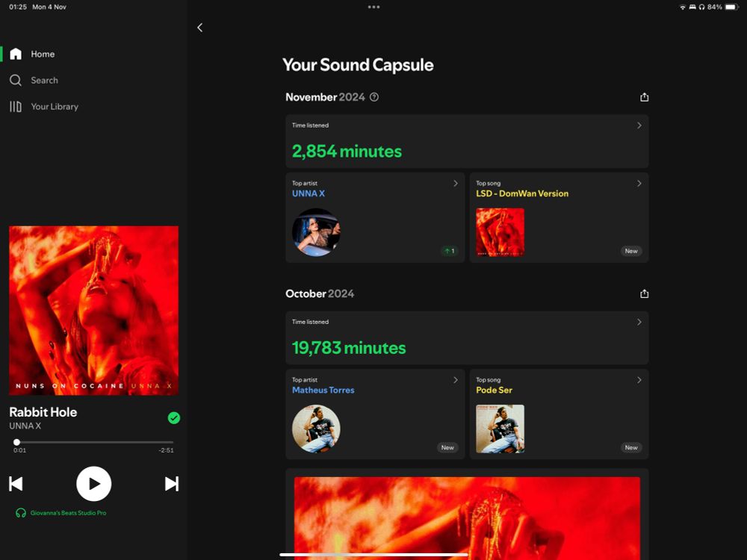Viewport: 747px width, 560px height.
Task: Click the November 2024 section heading
Action: coord(325,97)
